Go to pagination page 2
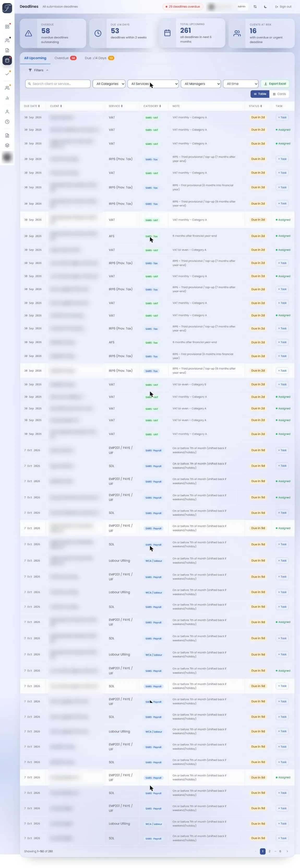300x868 pixels. tap(269, 851)
